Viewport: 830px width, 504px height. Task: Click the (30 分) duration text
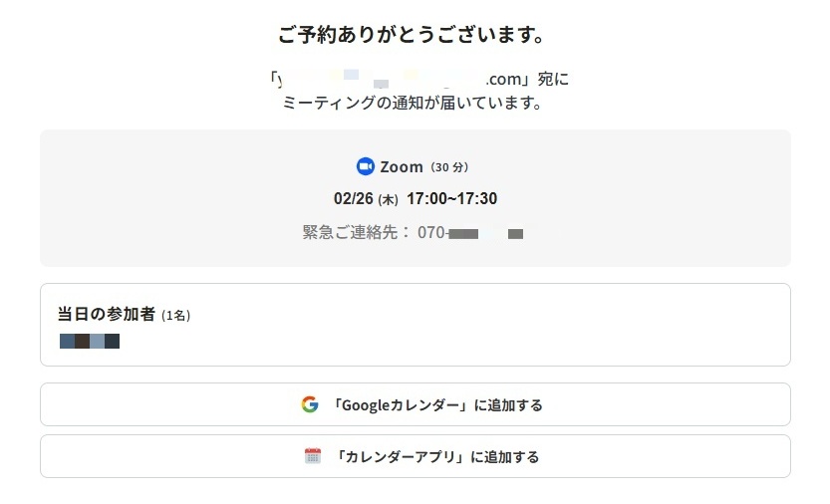click(449, 167)
